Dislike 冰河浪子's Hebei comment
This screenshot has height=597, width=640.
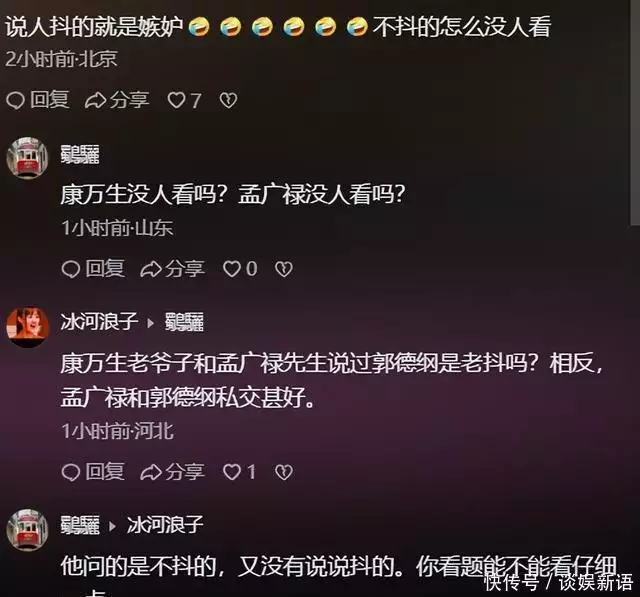click(x=284, y=472)
